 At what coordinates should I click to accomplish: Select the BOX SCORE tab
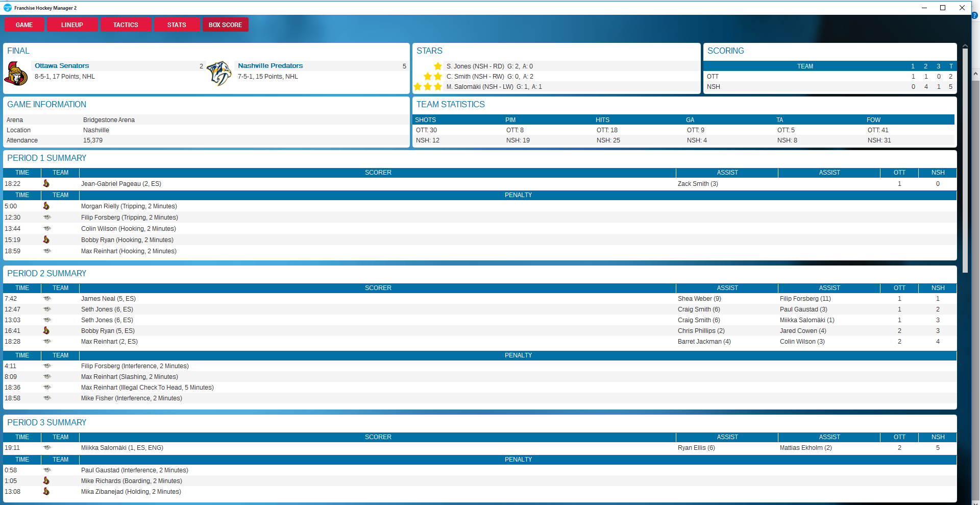225,25
